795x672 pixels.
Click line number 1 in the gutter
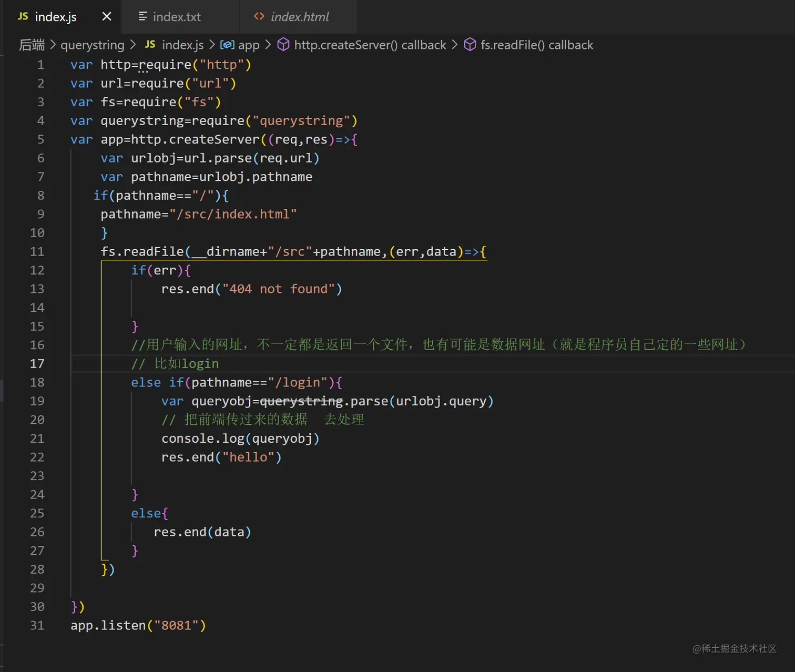[x=40, y=65]
